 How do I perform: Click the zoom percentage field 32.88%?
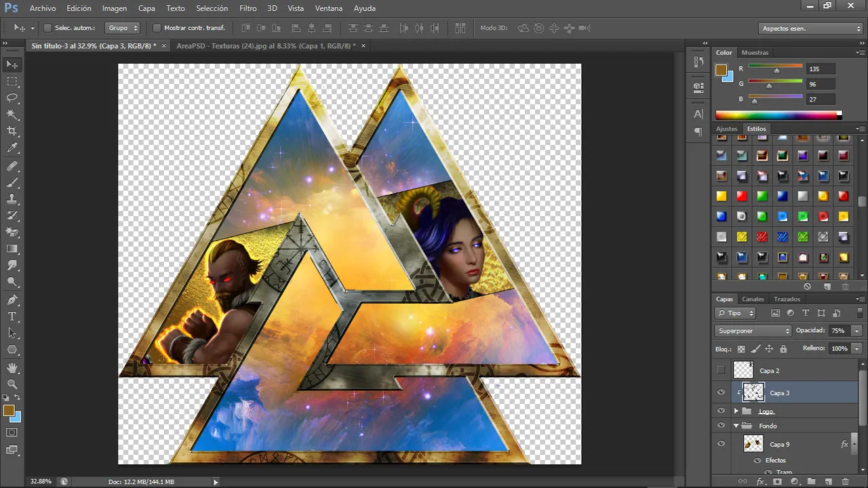click(41, 481)
